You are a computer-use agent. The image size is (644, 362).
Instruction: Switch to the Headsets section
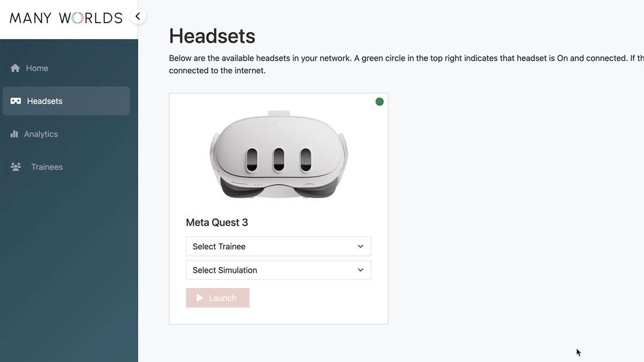45,100
